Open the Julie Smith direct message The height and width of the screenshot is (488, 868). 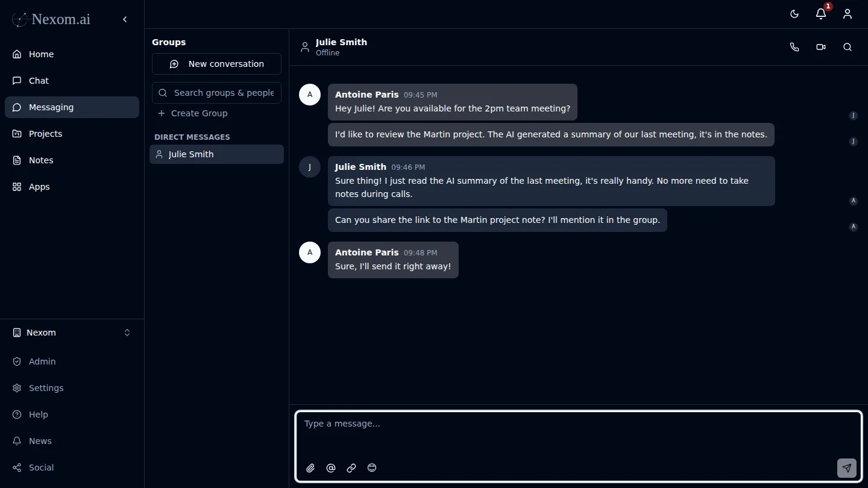pos(216,154)
